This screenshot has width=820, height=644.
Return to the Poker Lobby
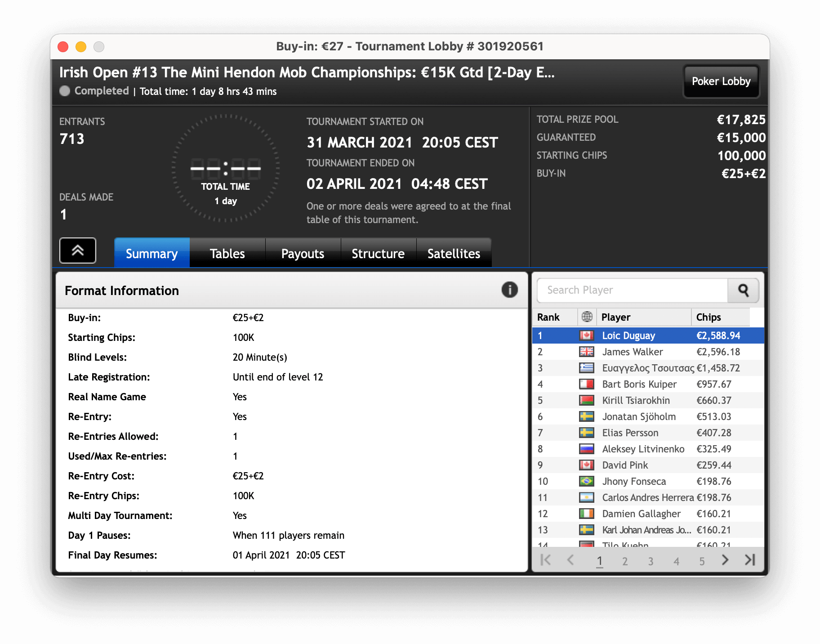tap(721, 81)
